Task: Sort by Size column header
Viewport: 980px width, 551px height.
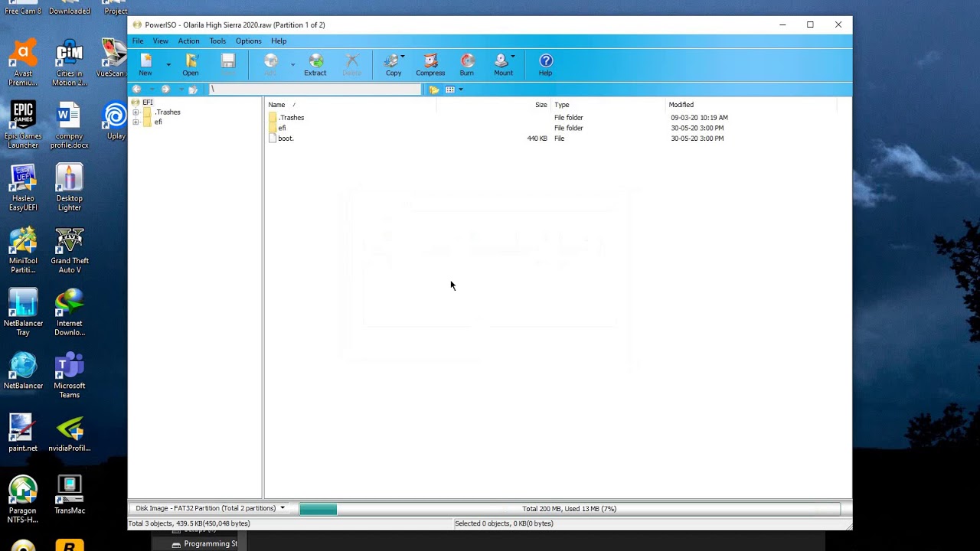Action: (x=493, y=105)
